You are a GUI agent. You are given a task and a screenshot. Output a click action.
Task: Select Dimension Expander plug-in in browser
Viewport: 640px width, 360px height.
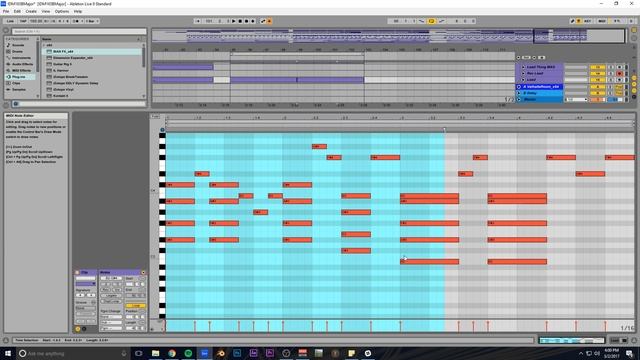[x=73, y=58]
